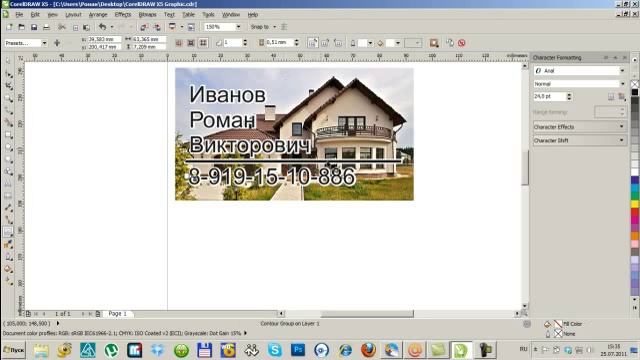Open the File menu
Viewport: 640px width, 360px height.
click(x=19, y=14)
